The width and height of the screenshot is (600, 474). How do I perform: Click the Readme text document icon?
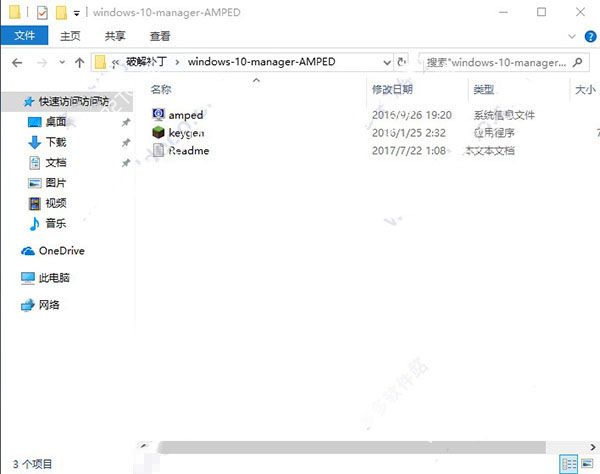coord(158,150)
